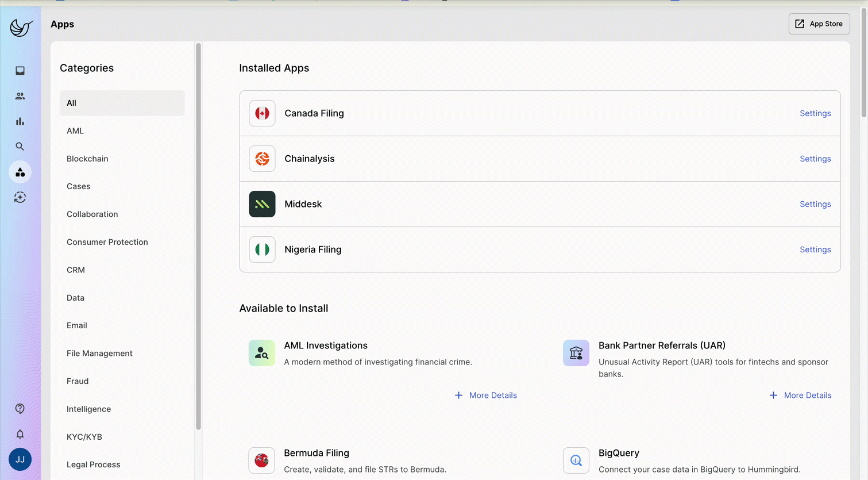Viewport: 868px width, 480px height.
Task: Click the BigQuery title
Action: pyautogui.click(x=619, y=453)
